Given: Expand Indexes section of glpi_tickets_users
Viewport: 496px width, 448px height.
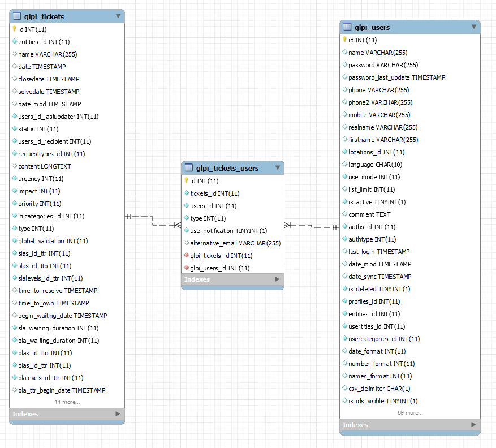Looking at the screenshot, I should [277, 279].
